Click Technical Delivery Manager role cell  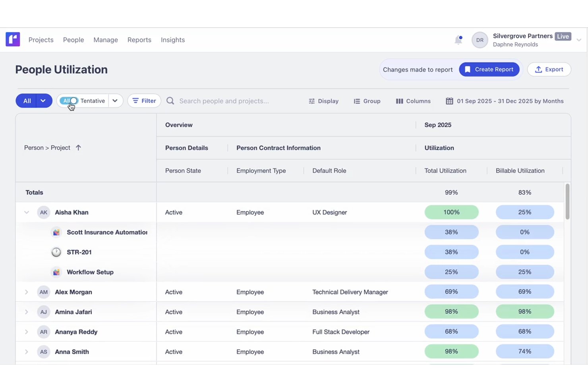(350, 292)
